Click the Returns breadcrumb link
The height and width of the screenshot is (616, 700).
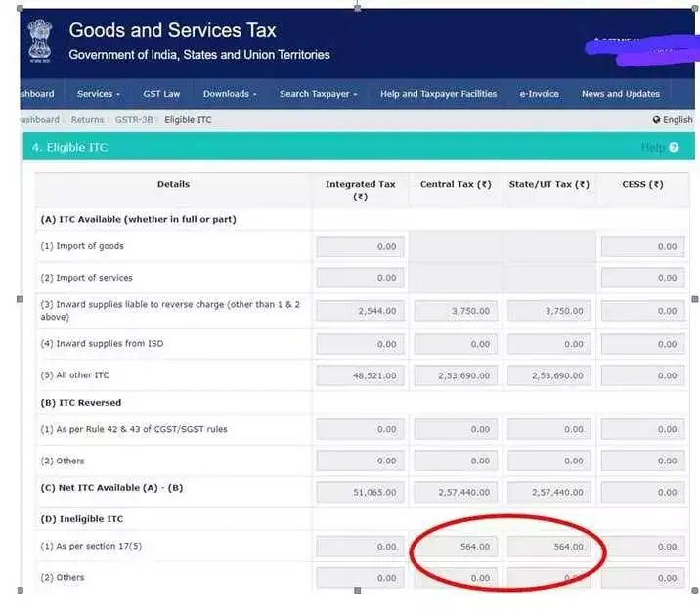87,120
